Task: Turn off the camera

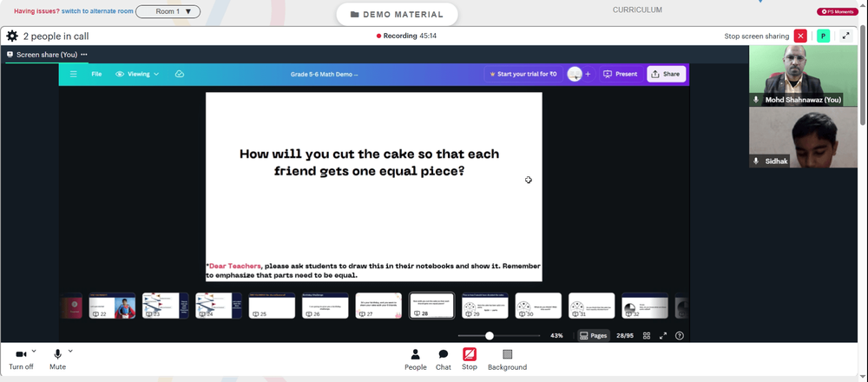Action: point(21,359)
